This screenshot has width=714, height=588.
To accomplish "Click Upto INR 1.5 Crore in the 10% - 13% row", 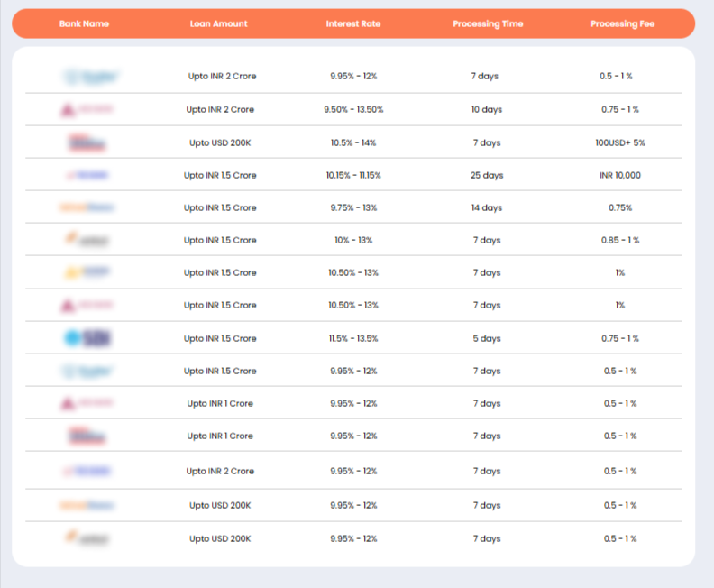I will coord(220,240).
